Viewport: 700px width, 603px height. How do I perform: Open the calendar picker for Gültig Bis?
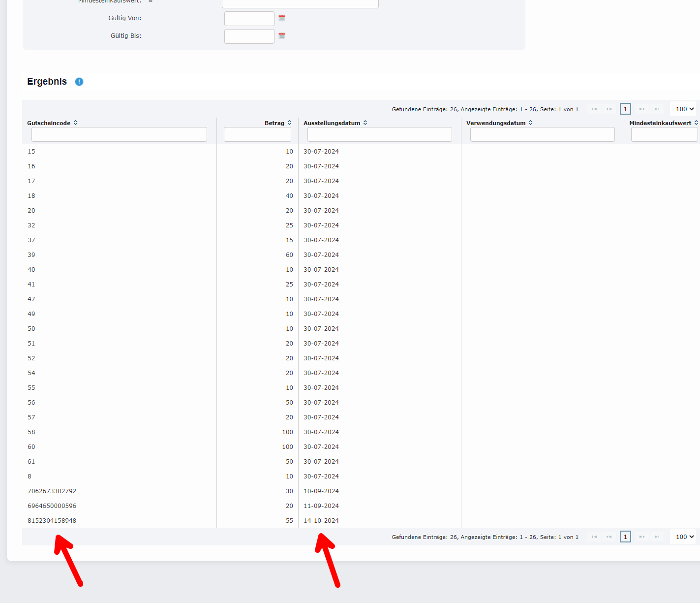click(x=281, y=35)
